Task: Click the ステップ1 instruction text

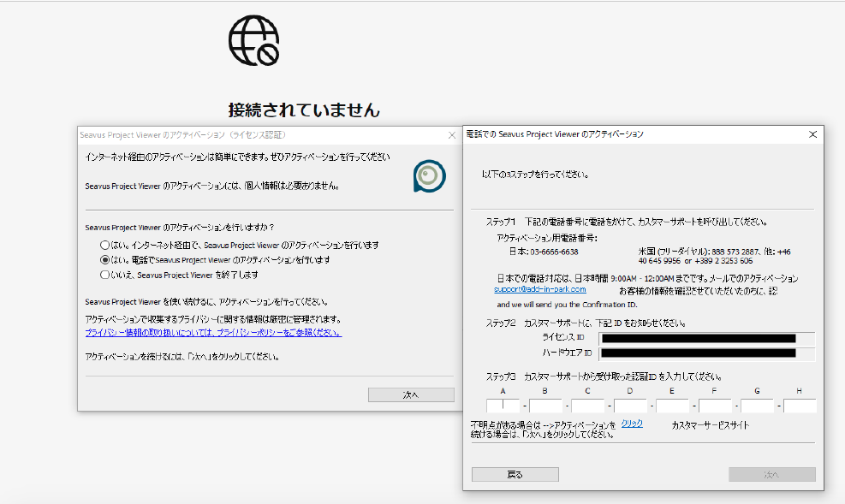Action: tap(626, 222)
